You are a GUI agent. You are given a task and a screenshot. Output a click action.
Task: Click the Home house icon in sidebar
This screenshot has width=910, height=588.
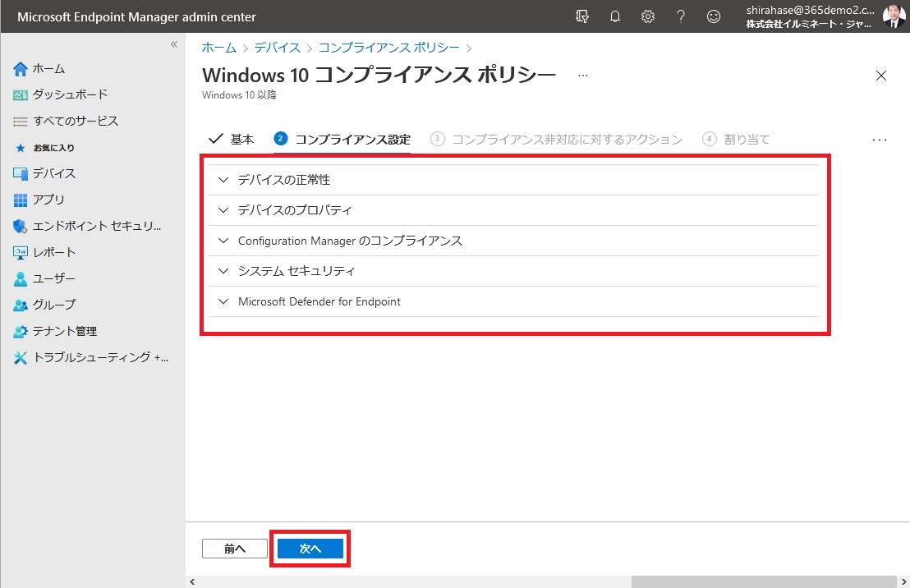click(x=21, y=69)
